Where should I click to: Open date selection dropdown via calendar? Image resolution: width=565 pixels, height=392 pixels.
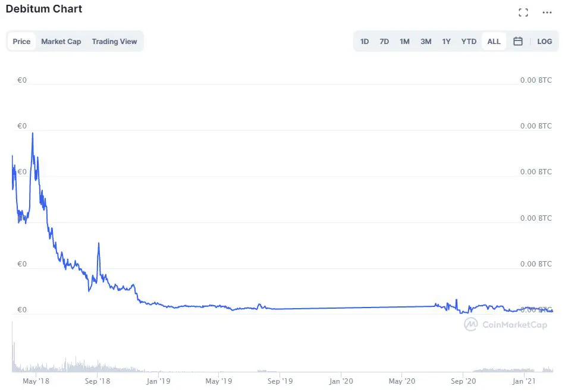(x=518, y=41)
